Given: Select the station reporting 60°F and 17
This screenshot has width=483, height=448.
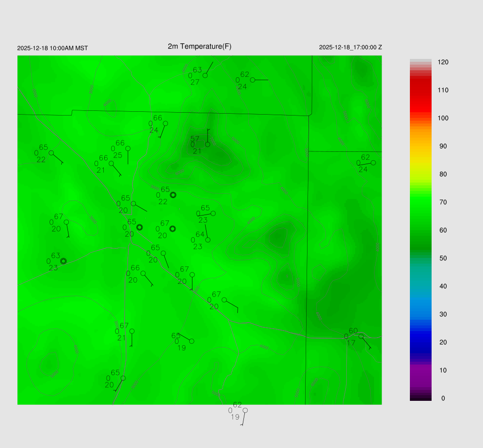Looking at the screenshot, I should click(x=361, y=336).
